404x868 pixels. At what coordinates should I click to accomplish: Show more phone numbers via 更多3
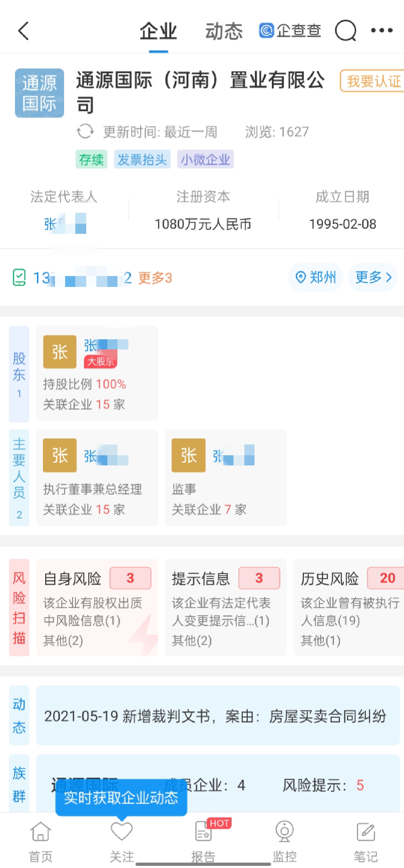[155, 278]
